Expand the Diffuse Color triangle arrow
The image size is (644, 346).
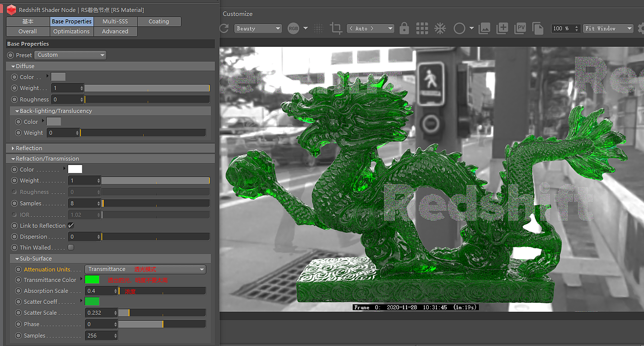point(48,76)
